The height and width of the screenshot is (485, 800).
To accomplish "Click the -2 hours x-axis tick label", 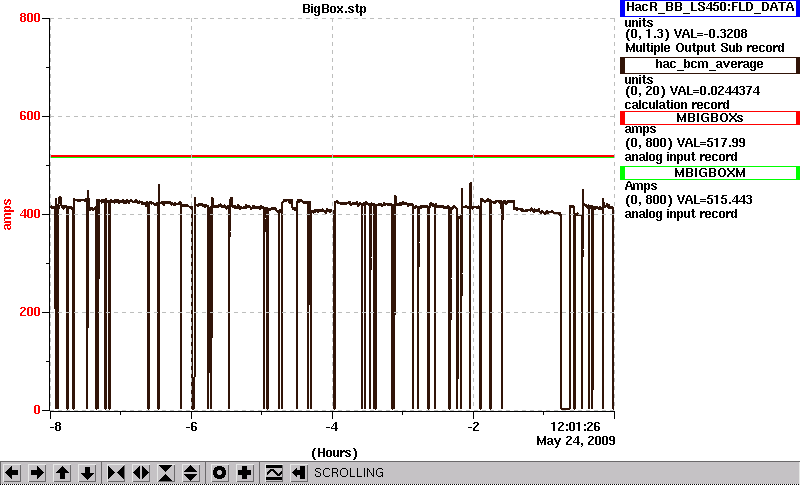I will [x=473, y=427].
